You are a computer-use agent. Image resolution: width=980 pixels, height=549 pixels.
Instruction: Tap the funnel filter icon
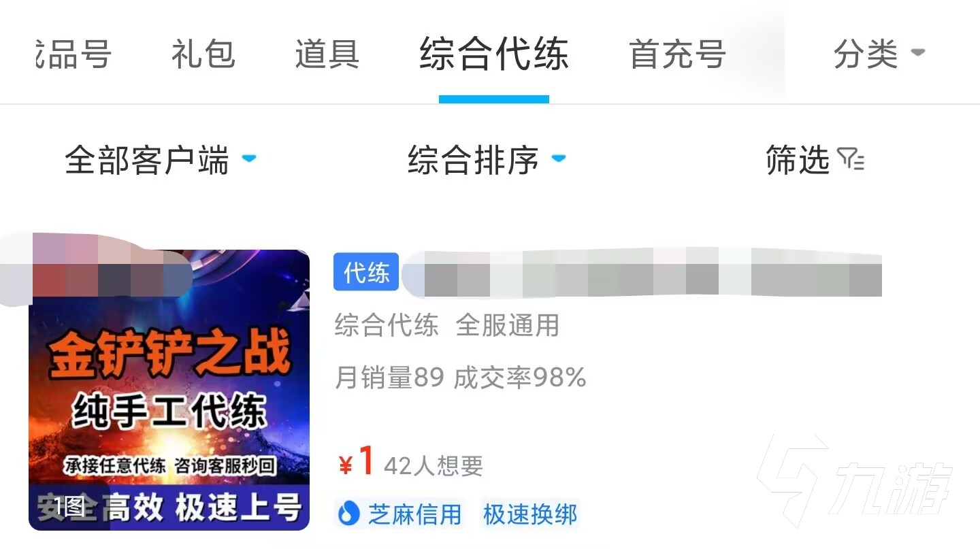(851, 159)
